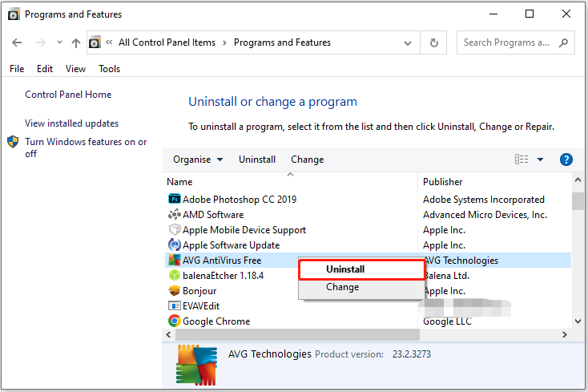Click the horizontal scrollbar thumb
Viewport: 588px width, 392px height.
tap(297, 334)
